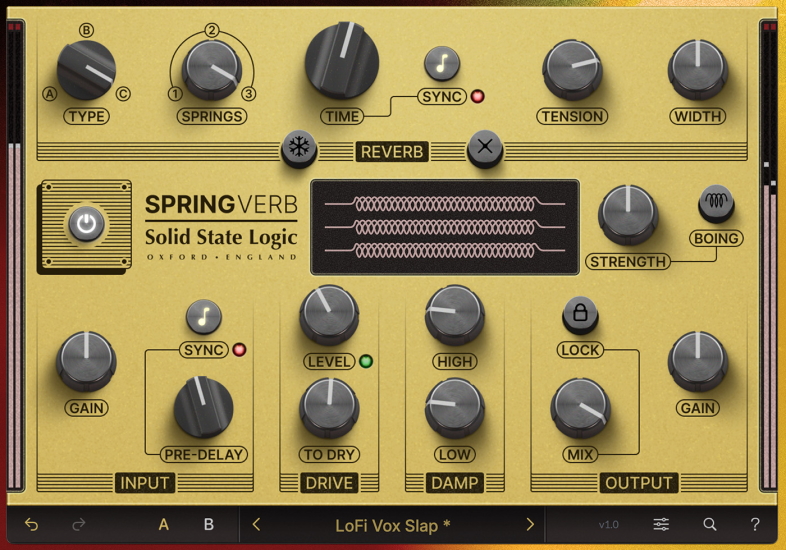Enable reverb freeze snowflake button
Image resolution: width=786 pixels, height=550 pixels.
point(299,148)
